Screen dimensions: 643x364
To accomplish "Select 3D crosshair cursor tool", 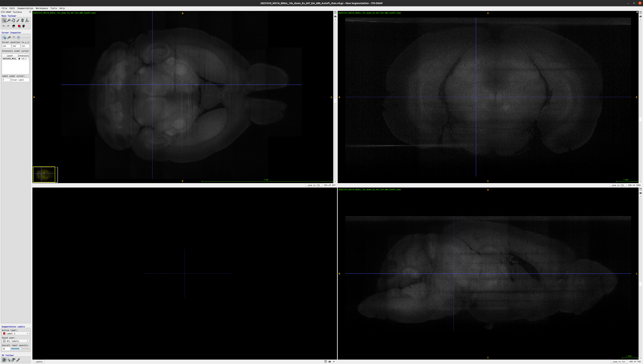I will pyautogui.click(x=9, y=360).
